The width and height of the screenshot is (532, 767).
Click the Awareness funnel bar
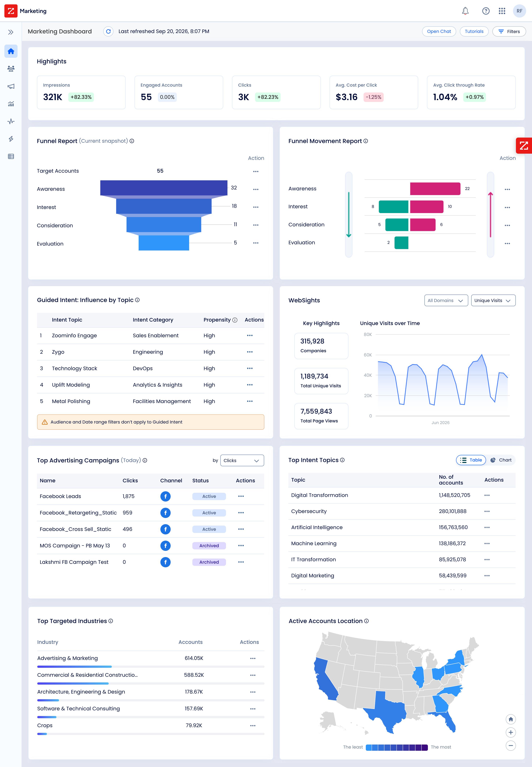pos(164,188)
